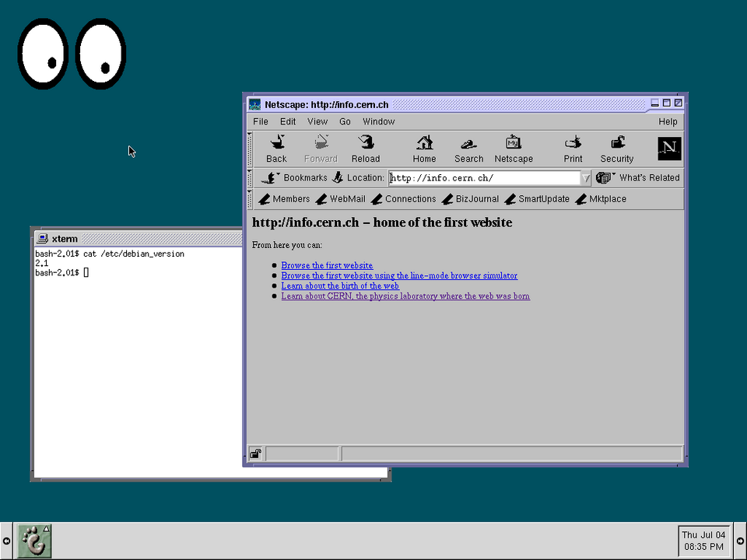Collapse the navigation toolbar via its grip handle
Screen dimensions: 747x560
250,149
